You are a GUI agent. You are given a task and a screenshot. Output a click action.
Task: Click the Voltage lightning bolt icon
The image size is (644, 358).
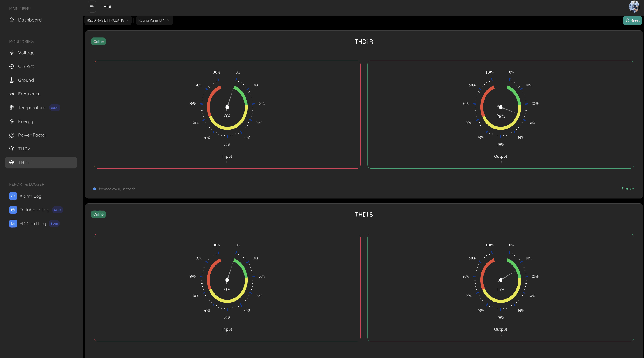[x=11, y=53]
